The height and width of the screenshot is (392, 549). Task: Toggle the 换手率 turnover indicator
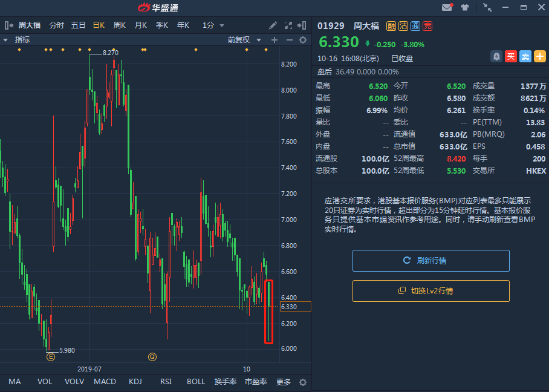point(226,382)
